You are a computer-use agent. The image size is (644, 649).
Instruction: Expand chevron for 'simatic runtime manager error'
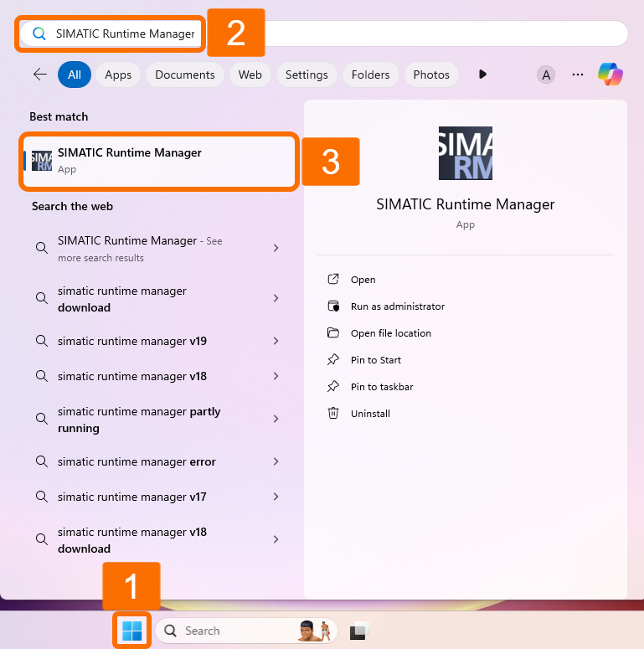click(x=276, y=461)
